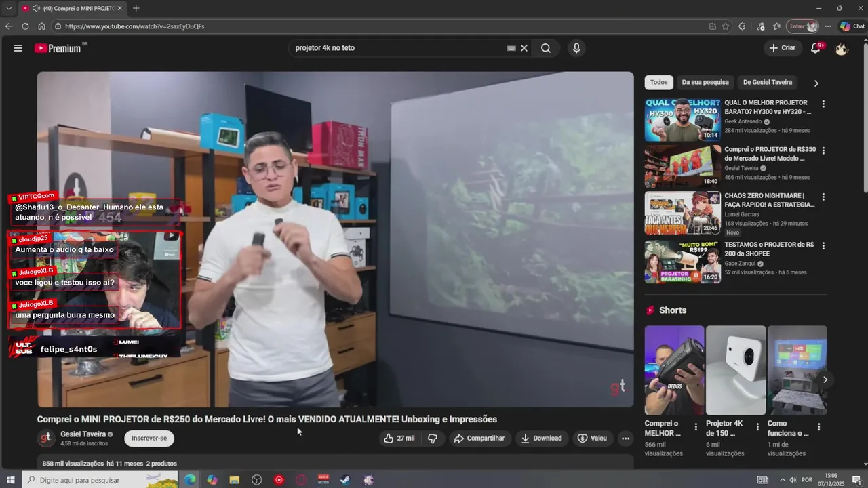Click the main video player
868x488 pixels.
point(335,239)
